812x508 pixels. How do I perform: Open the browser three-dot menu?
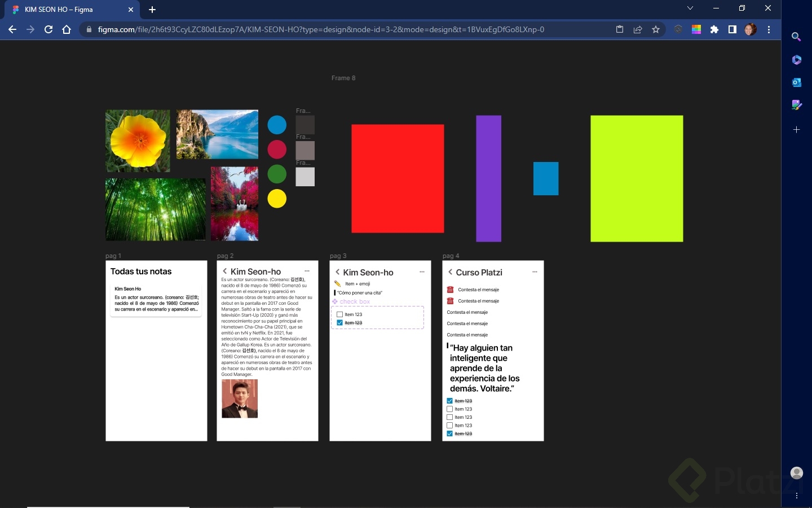[769, 29]
